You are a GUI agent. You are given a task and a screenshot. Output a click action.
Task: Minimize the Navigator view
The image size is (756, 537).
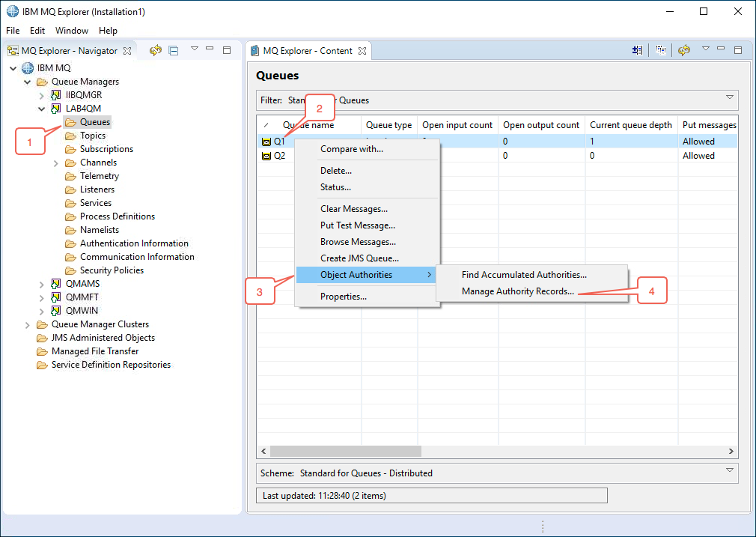tap(210, 48)
